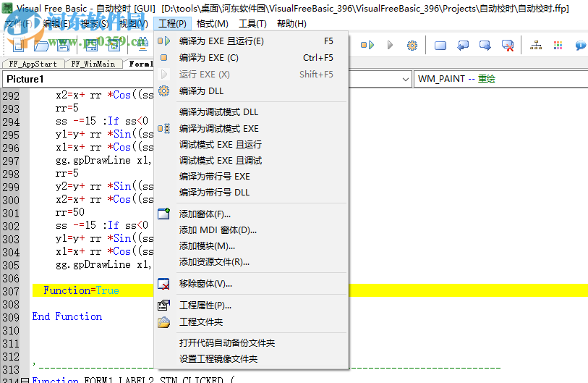Open the 视图(V) menu
The image size is (588, 383).
134,24
